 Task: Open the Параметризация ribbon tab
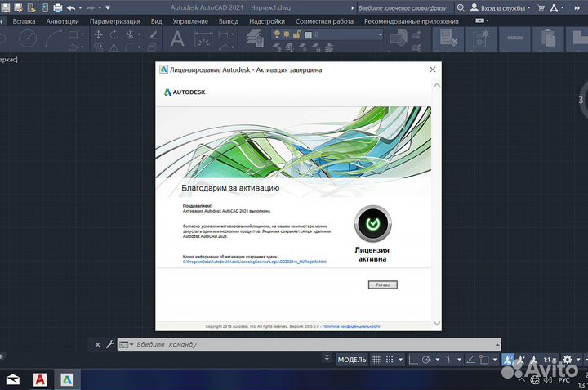[115, 21]
